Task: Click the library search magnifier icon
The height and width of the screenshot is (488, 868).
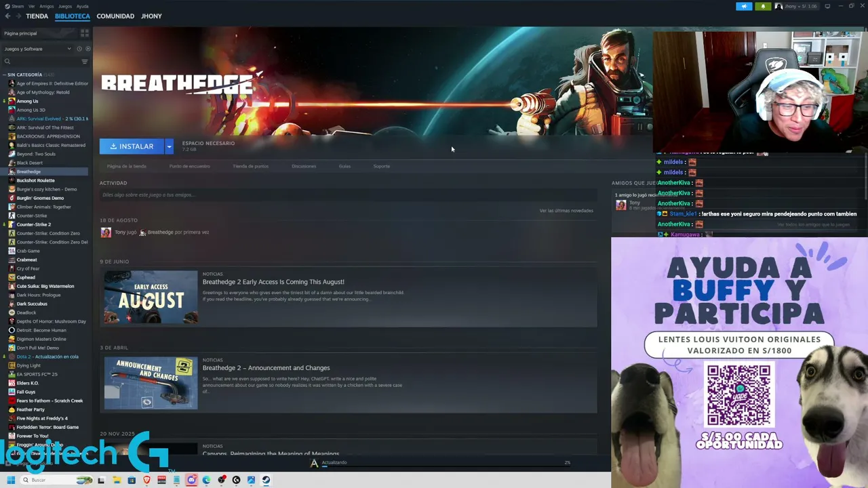Action: [7, 62]
